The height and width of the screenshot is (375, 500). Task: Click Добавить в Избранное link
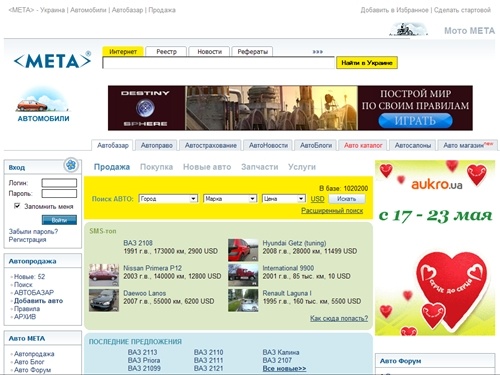coord(394,10)
